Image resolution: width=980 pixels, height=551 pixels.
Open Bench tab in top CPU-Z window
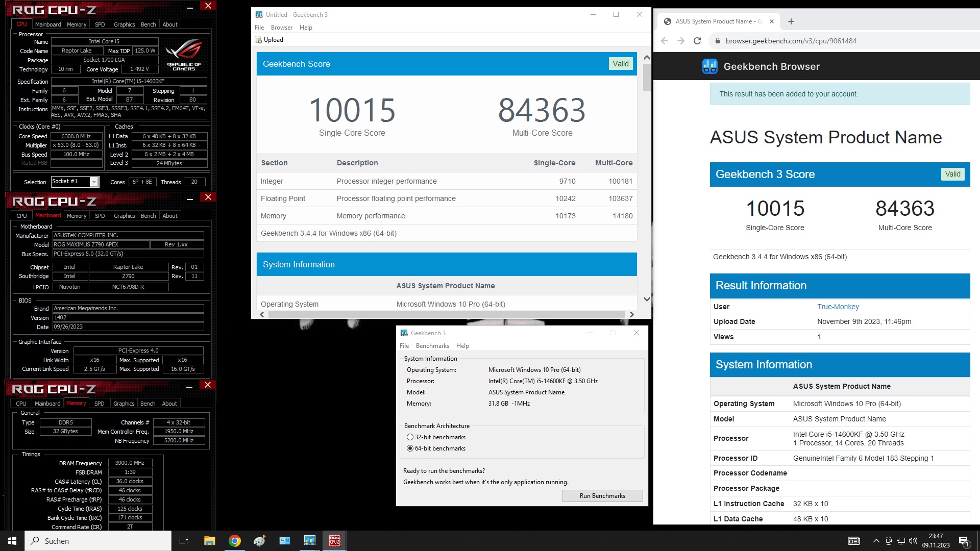(149, 24)
